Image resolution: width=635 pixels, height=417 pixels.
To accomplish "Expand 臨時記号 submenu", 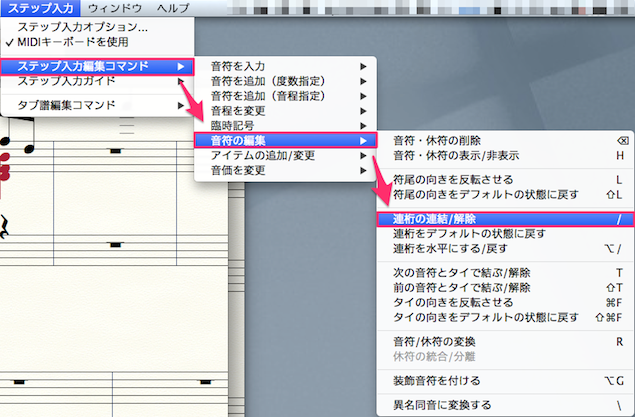I will (286, 126).
